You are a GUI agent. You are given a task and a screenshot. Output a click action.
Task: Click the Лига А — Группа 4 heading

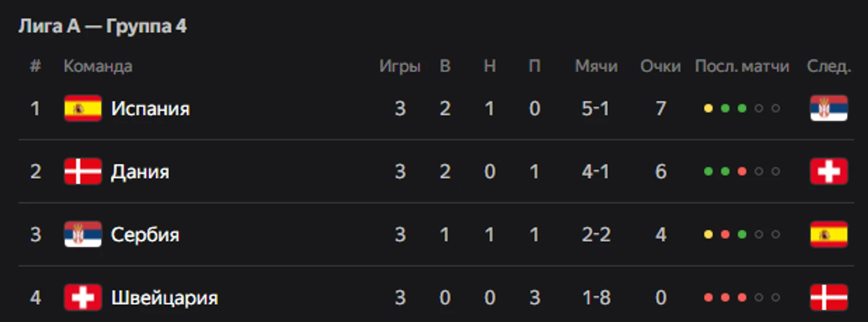click(x=103, y=27)
